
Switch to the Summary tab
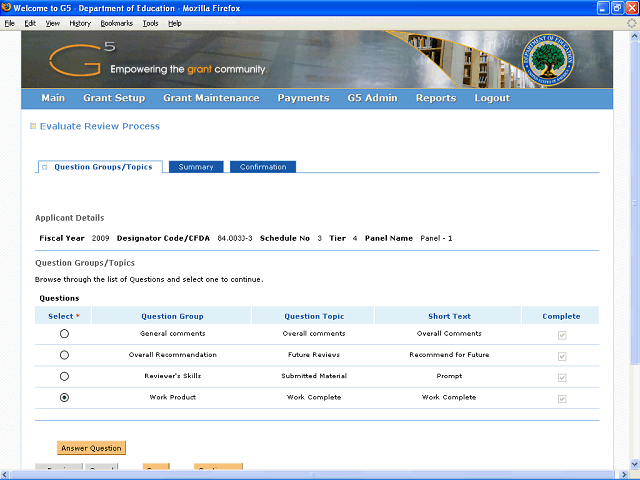tap(196, 167)
